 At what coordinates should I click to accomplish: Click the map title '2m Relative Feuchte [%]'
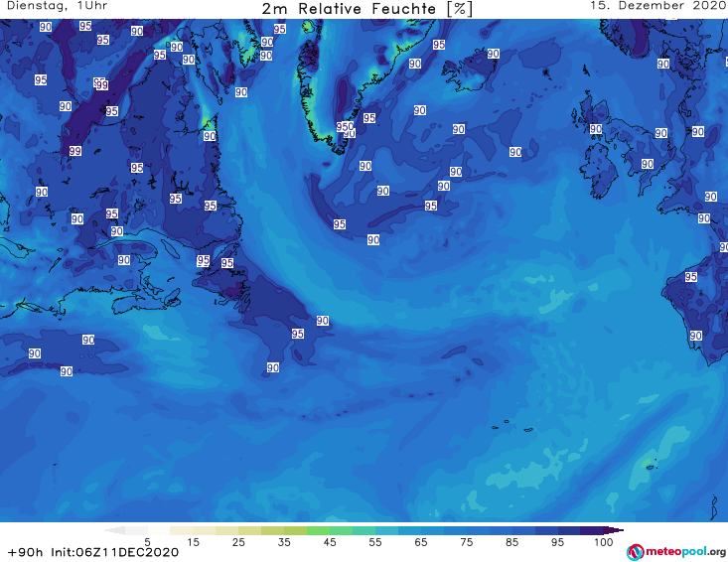coord(367,9)
